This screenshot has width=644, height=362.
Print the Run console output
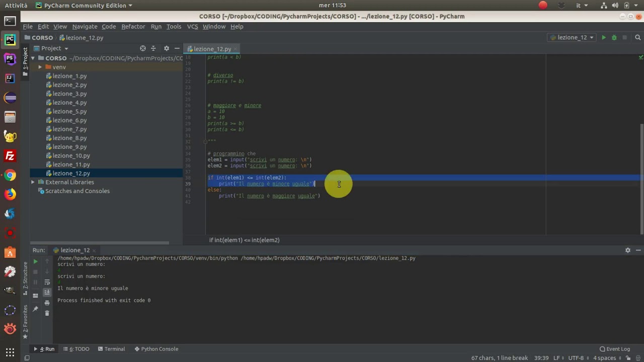pyautogui.click(x=47, y=303)
